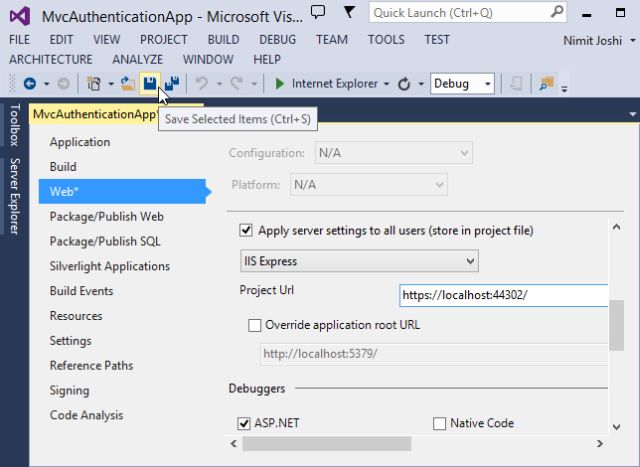Select the Build properties tab
The image size is (640, 467).
(63, 167)
